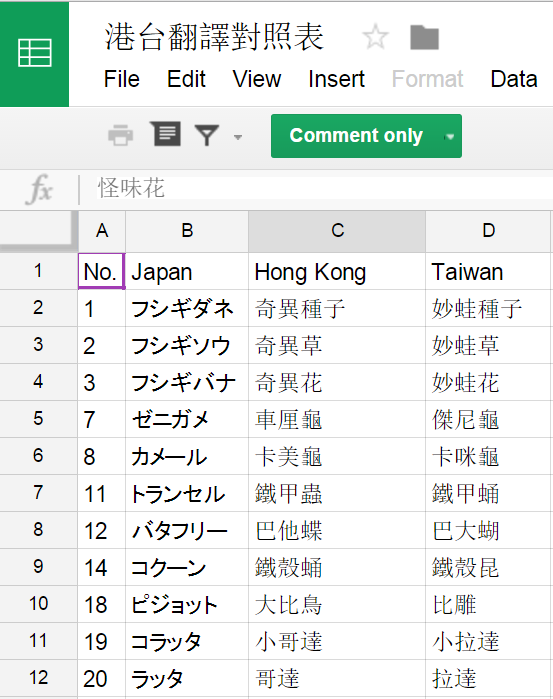The width and height of the screenshot is (553, 699).
Task: Click cell 車厘龜
Action: point(337,419)
